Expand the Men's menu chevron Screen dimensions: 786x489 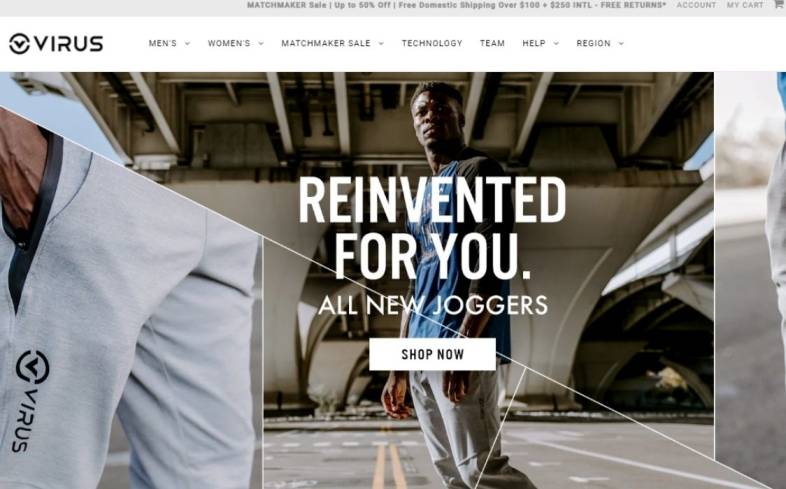[187, 44]
